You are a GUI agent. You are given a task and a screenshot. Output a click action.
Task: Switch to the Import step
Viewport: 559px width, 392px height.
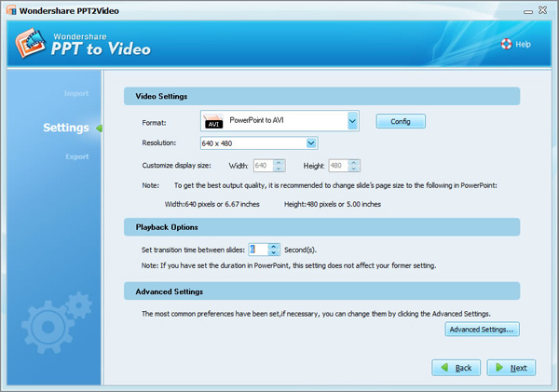(x=76, y=94)
